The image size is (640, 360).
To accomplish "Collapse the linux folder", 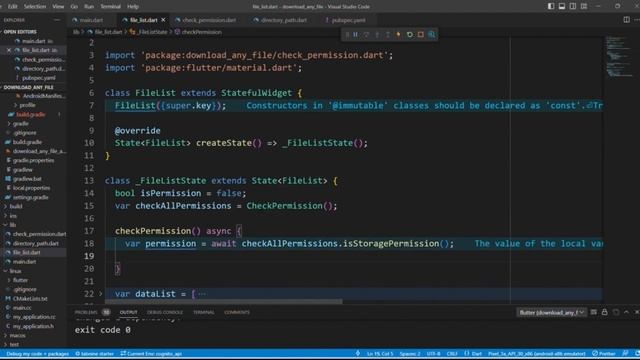I will pos(15,271).
